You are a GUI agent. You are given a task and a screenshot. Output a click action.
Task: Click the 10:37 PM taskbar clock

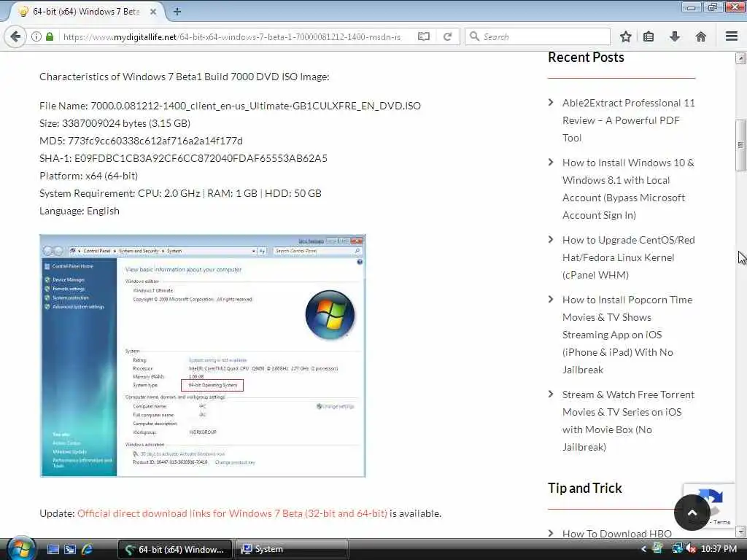pyautogui.click(x=719, y=549)
